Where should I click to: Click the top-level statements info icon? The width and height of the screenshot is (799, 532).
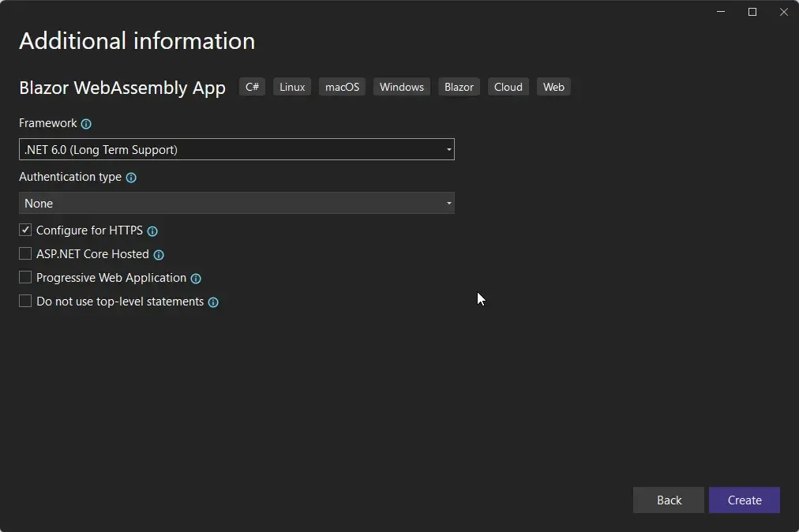pos(212,302)
